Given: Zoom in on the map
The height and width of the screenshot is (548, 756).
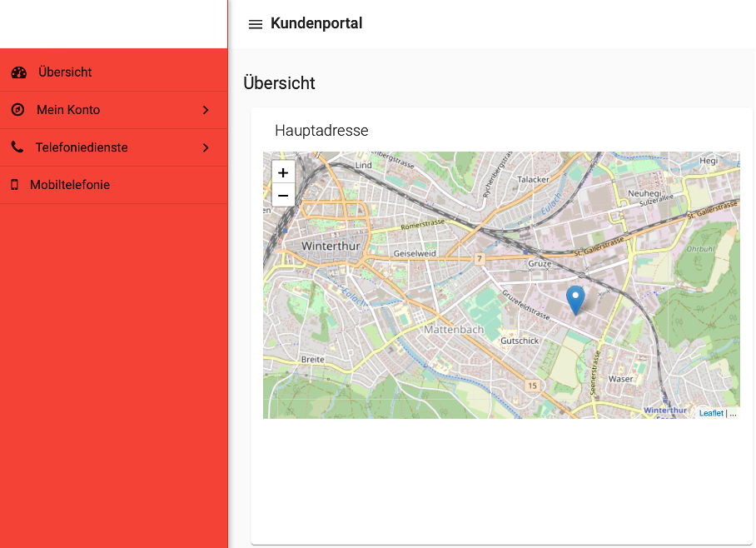Looking at the screenshot, I should [x=283, y=172].
